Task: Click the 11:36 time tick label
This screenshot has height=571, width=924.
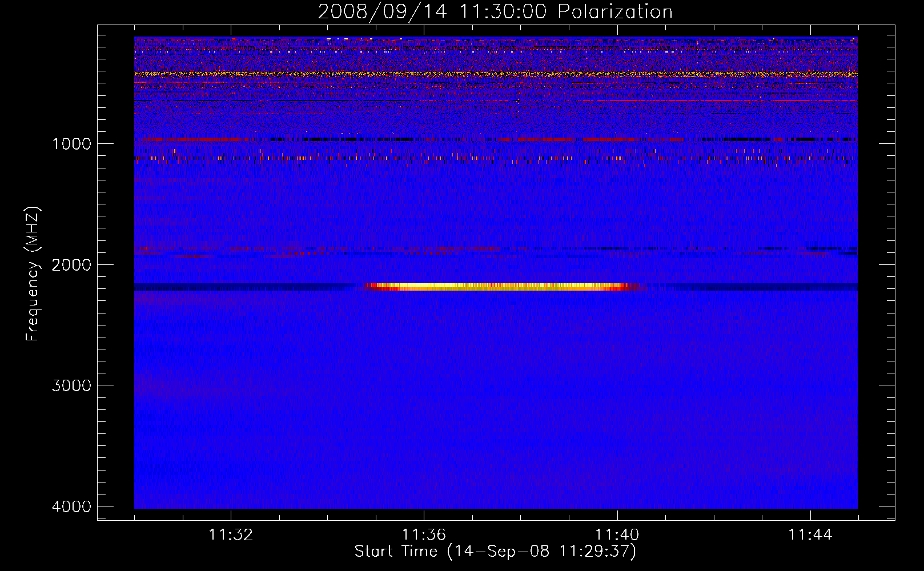Action: [424, 535]
